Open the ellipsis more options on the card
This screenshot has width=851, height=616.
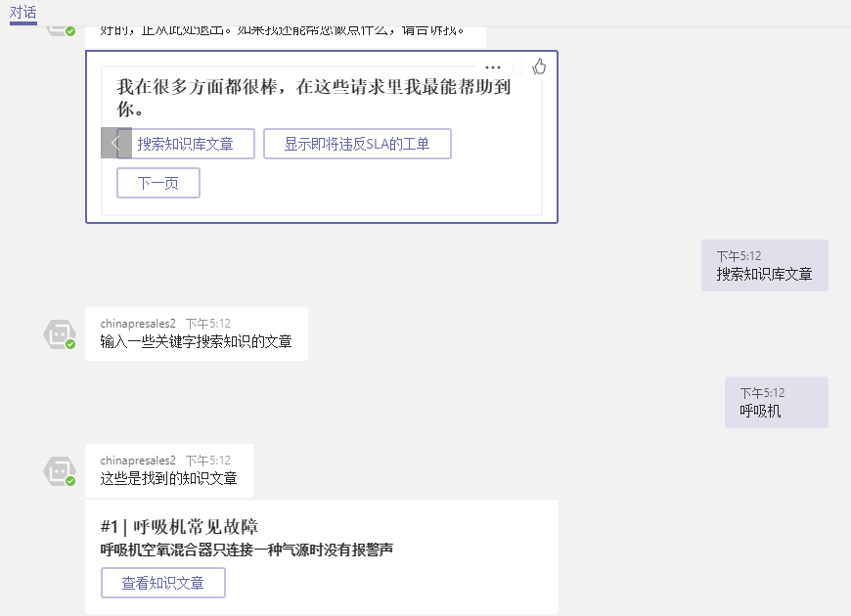[x=492, y=66]
